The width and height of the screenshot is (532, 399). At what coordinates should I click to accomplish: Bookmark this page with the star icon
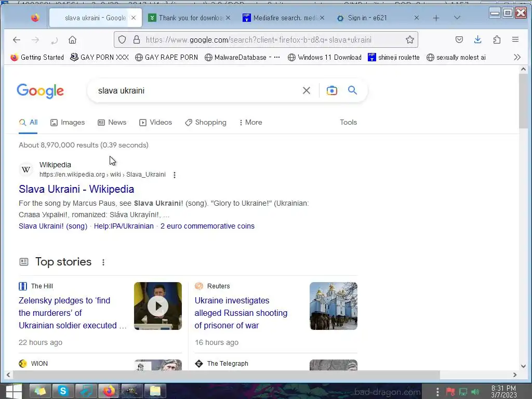pos(410,39)
